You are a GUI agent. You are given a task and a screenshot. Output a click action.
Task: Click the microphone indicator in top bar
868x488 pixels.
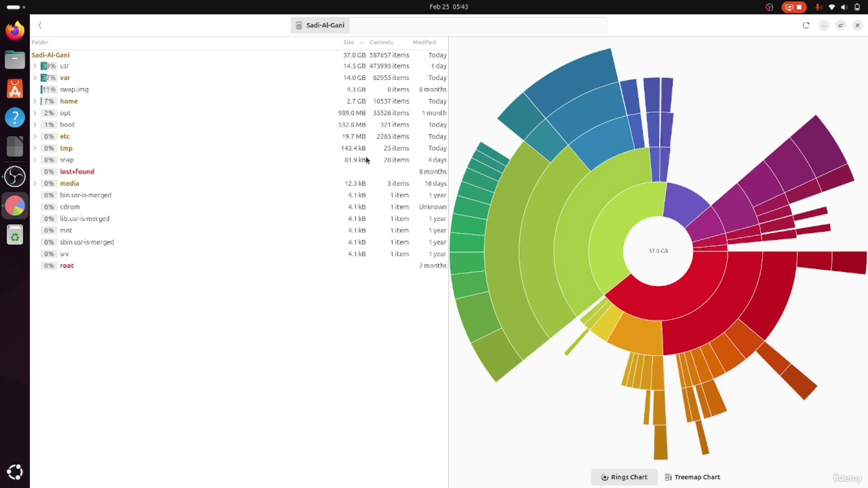point(818,7)
